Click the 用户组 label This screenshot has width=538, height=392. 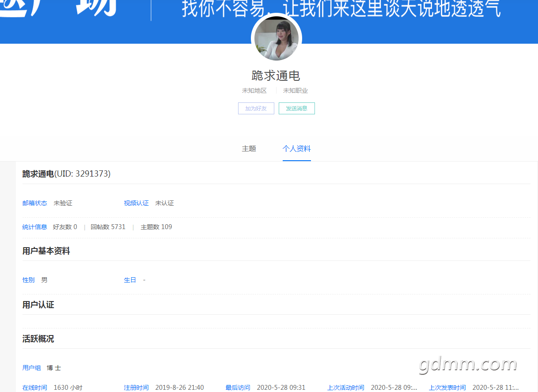click(x=32, y=368)
